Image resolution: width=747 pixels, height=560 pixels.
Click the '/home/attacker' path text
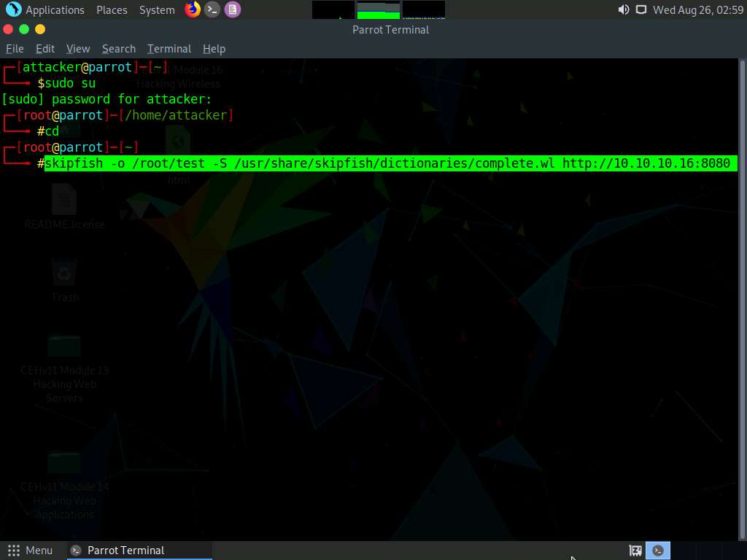tap(177, 115)
